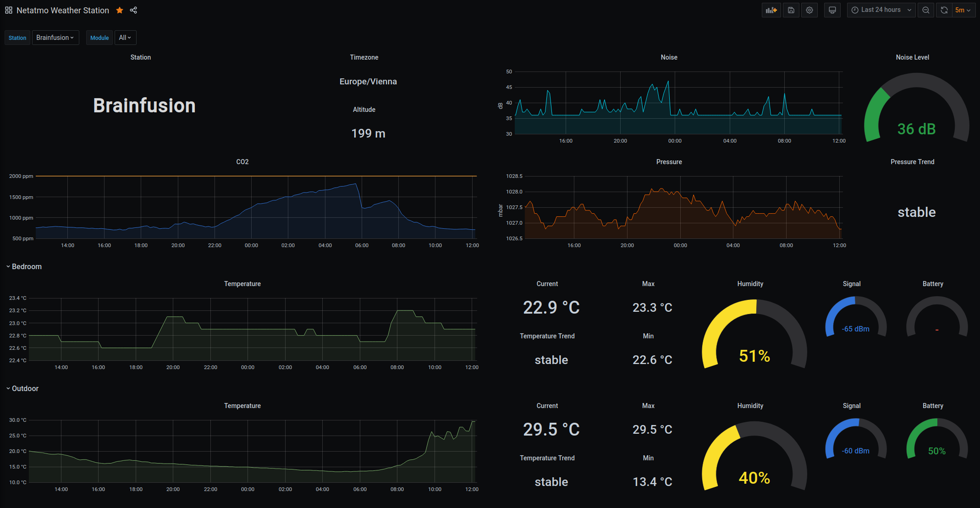This screenshot has height=508, width=980.
Task: Open the Brainfusion station dropdown
Action: 55,38
